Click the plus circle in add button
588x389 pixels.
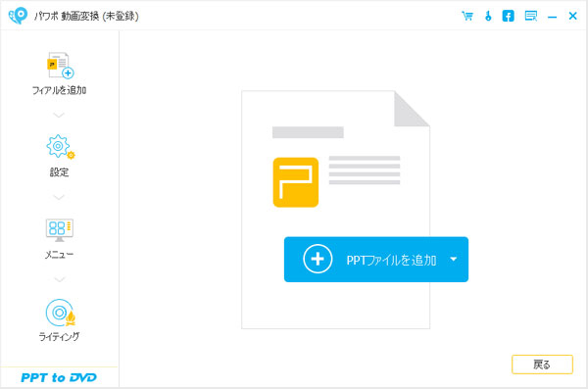(x=318, y=260)
